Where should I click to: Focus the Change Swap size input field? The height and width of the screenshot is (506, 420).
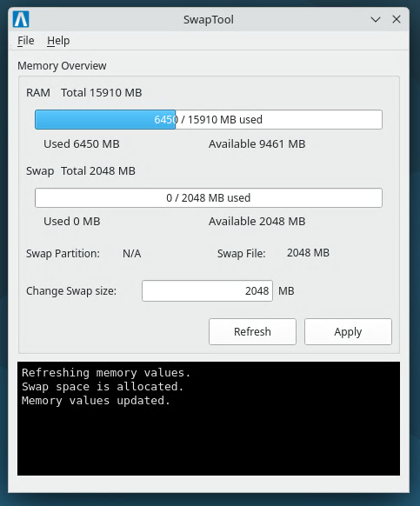pyautogui.click(x=207, y=290)
